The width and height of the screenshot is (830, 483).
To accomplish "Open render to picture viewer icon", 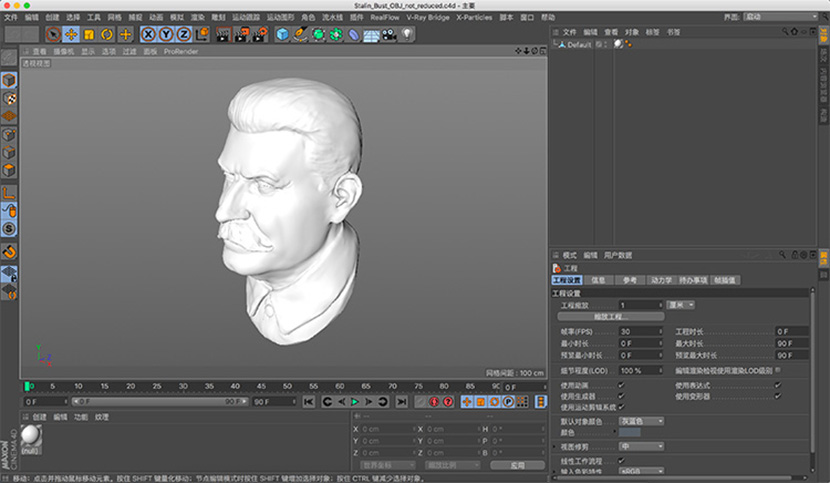I will [241, 35].
